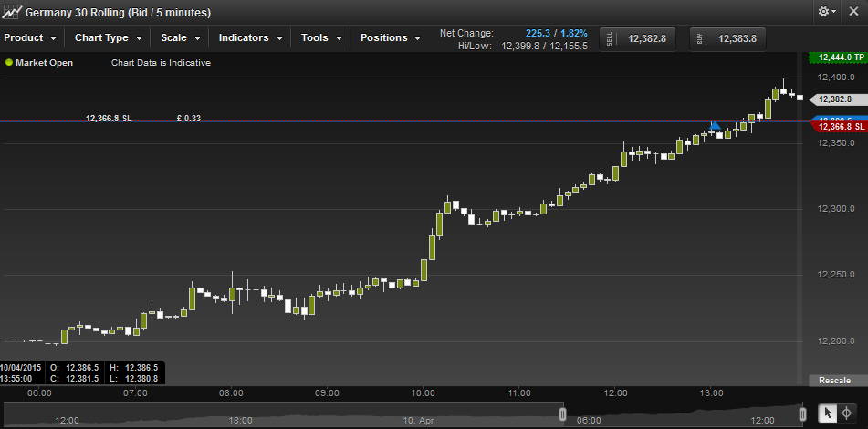Click the Rescale button
The height and width of the screenshot is (429, 868).
[834, 380]
